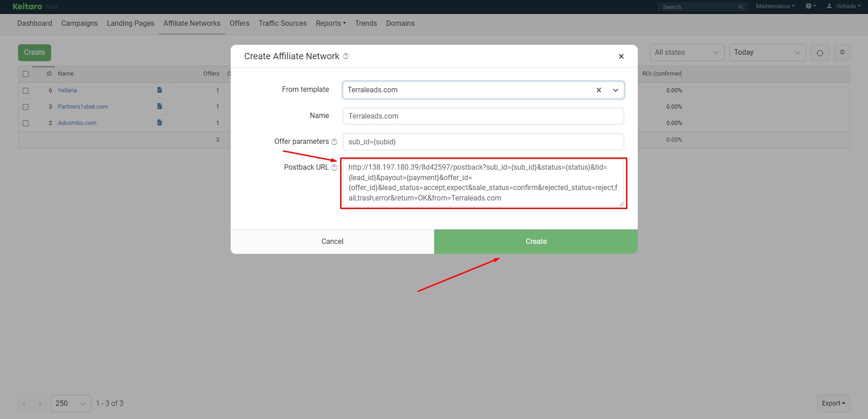The image size is (868, 419).
Task: Click into the Name input field
Action: point(483,116)
